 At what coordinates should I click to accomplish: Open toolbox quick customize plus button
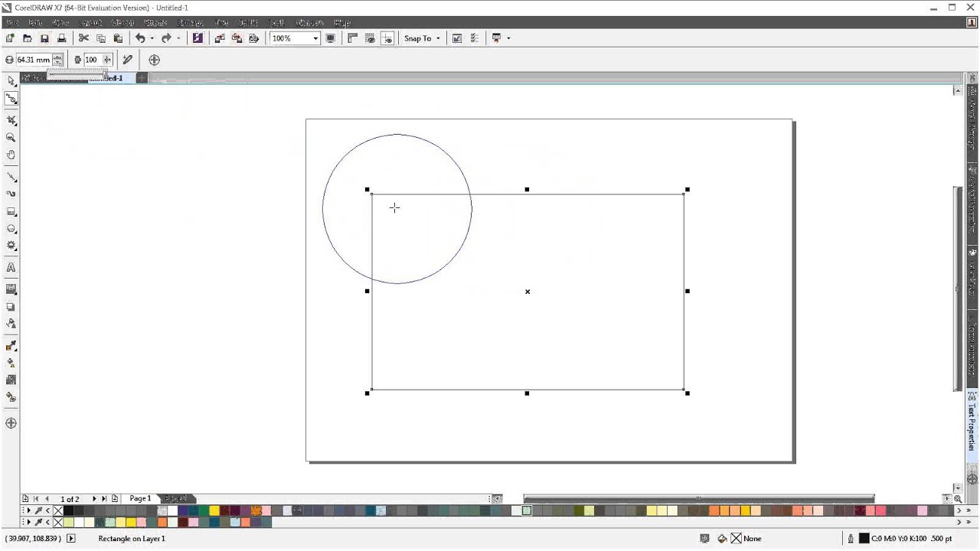[x=11, y=423]
